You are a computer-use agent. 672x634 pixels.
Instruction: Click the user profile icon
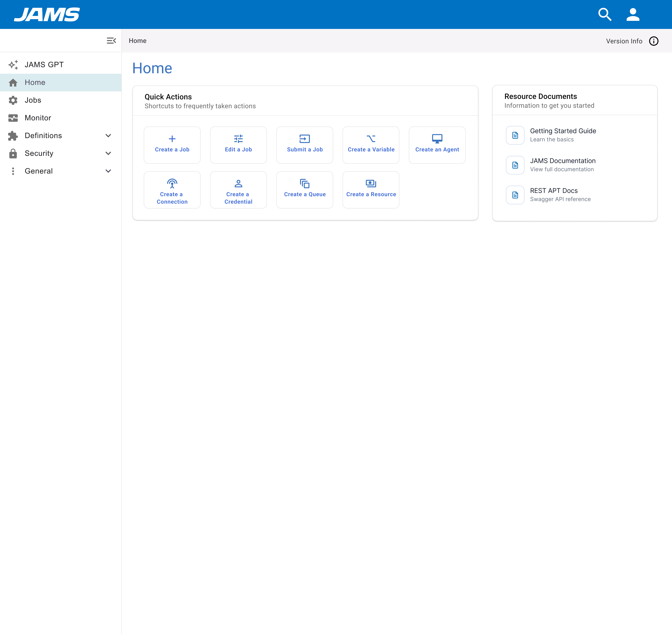(x=632, y=14)
